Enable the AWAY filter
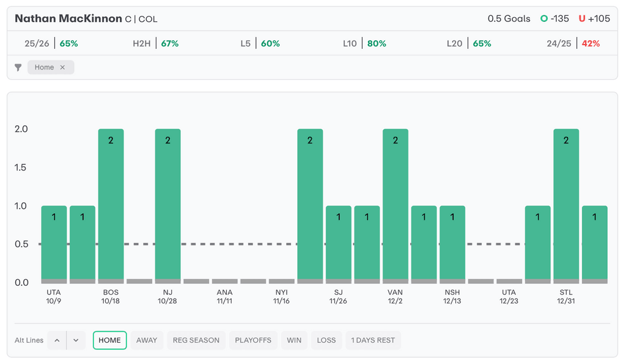This screenshot has height=364, width=626. tap(147, 340)
